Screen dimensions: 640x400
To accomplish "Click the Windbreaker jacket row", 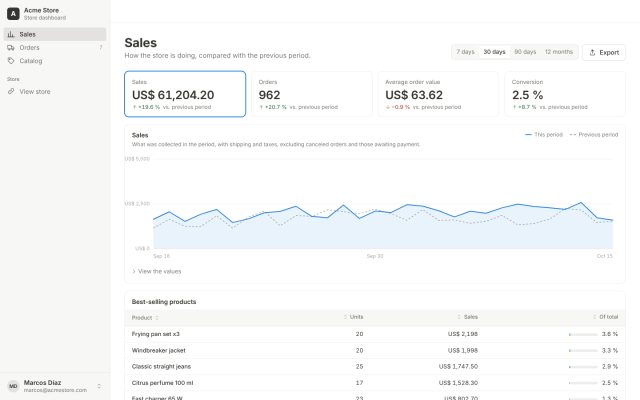I will [375, 350].
